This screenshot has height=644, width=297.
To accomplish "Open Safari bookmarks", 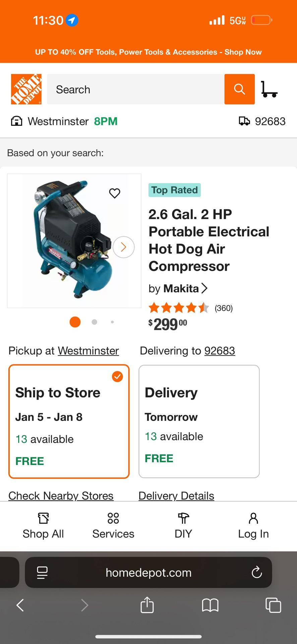I will pyautogui.click(x=210, y=605).
